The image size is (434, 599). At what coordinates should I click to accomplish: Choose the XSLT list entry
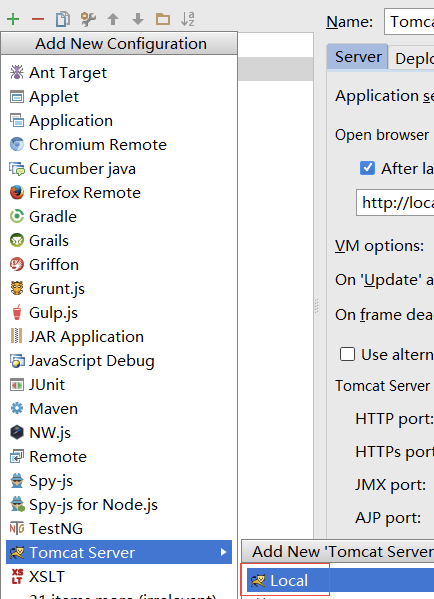point(119,576)
